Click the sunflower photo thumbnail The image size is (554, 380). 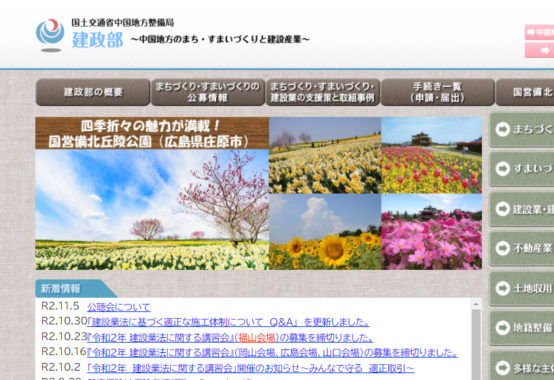pos(325,232)
